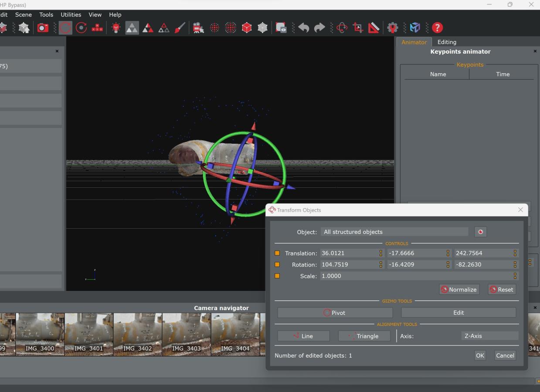
Task: Click the red camera snapshot icon
Action: [43, 28]
